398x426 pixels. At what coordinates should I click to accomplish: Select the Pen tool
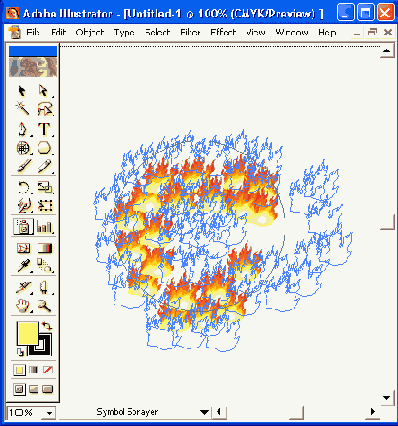[22, 129]
